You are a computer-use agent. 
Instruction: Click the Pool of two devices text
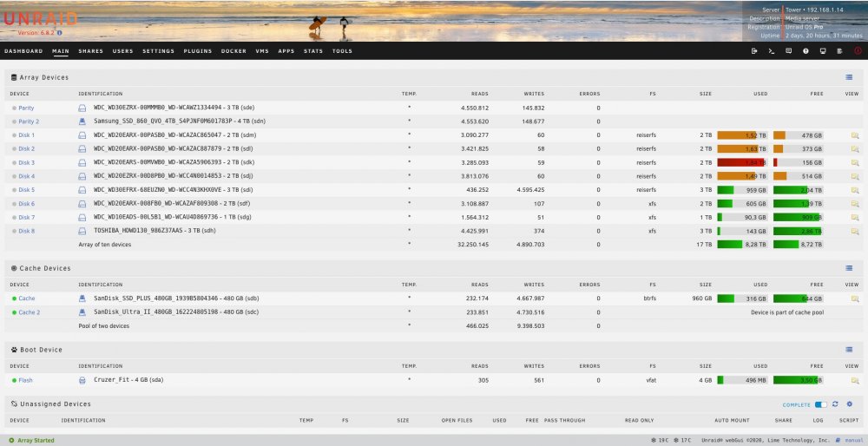click(x=103, y=326)
